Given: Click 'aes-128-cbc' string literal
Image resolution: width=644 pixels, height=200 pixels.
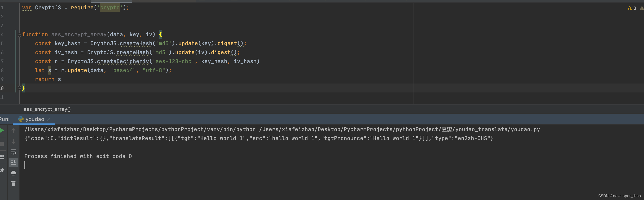Looking at the screenshot, I should pyautogui.click(x=173, y=62).
